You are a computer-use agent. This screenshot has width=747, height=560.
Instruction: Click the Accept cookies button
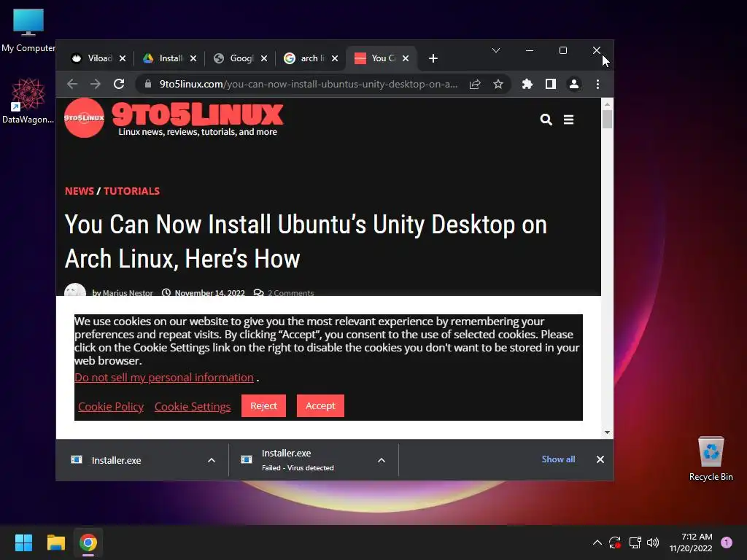point(320,405)
